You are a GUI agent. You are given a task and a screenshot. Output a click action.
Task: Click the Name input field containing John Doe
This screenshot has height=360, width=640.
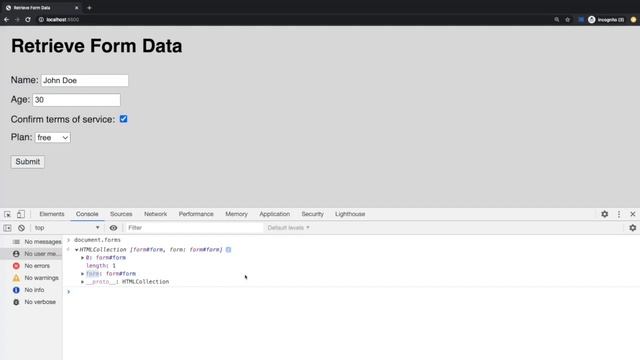(x=84, y=80)
